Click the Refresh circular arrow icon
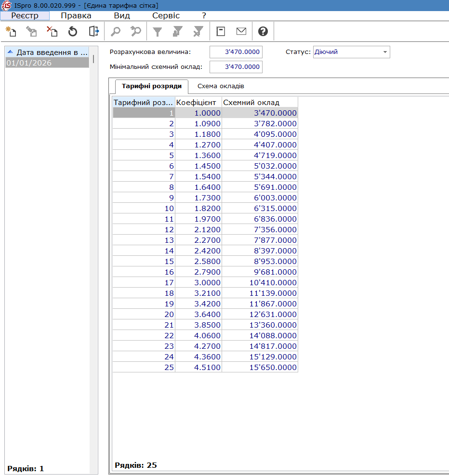 point(73,31)
